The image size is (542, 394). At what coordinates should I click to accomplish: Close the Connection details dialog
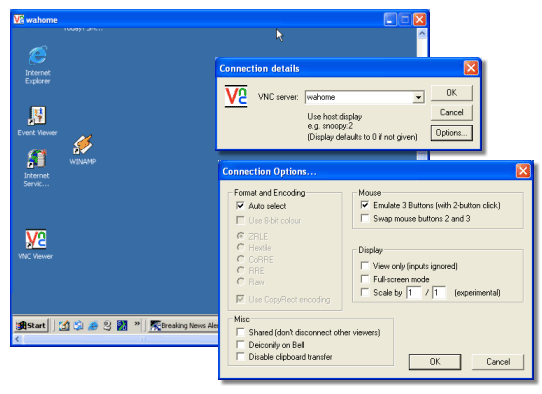[471, 68]
